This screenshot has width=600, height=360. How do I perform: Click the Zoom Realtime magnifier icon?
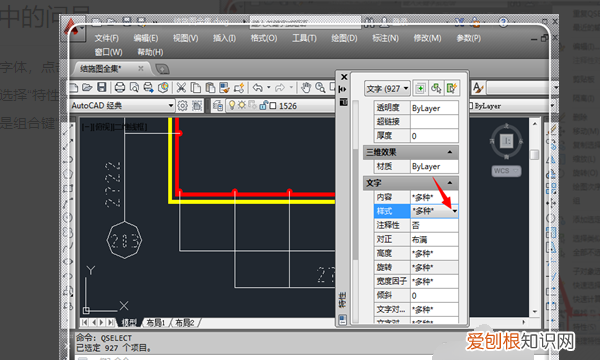pos(320,88)
